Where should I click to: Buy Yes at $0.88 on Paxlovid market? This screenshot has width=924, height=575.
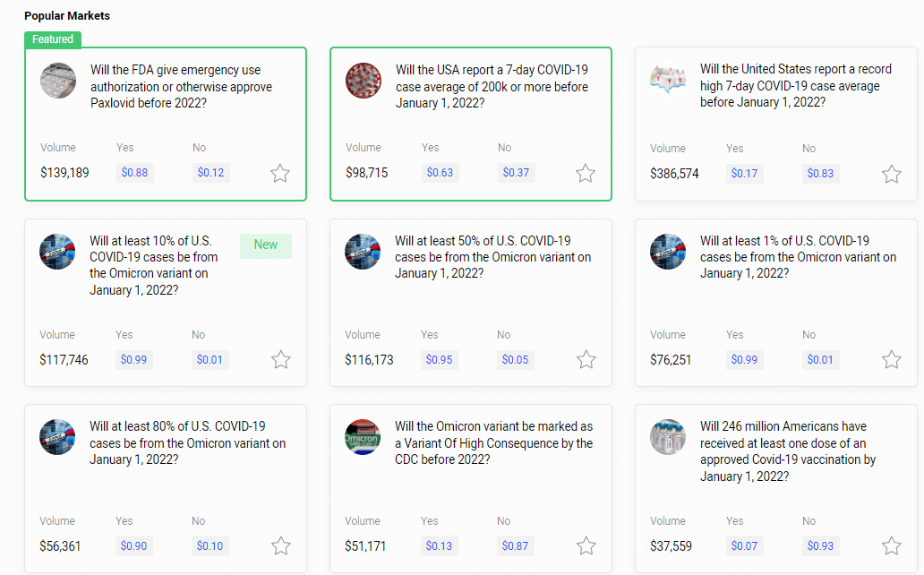coord(134,173)
